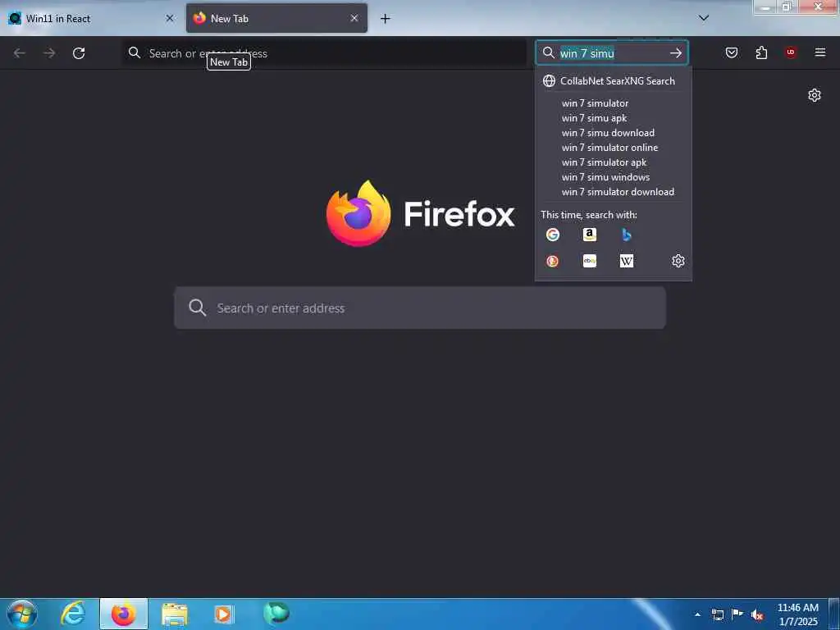The image size is (840, 630).
Task: Focus the search box containing win 7 simu
Action: 612,53
